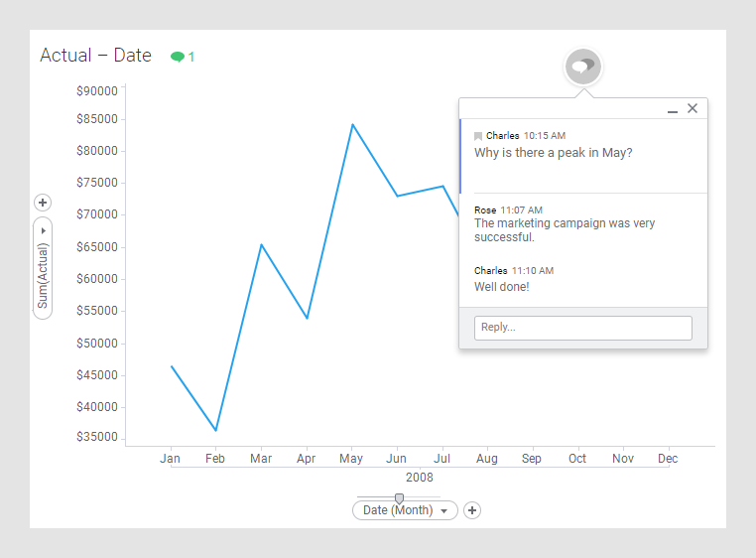Click the conversation bubble marker icon

pyautogui.click(x=583, y=68)
